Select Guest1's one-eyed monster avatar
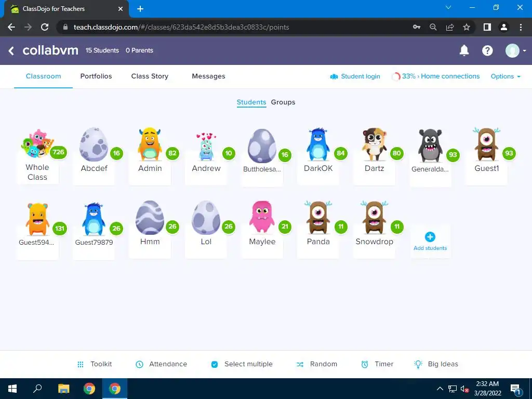Image resolution: width=532 pixels, height=399 pixels. [x=486, y=144]
